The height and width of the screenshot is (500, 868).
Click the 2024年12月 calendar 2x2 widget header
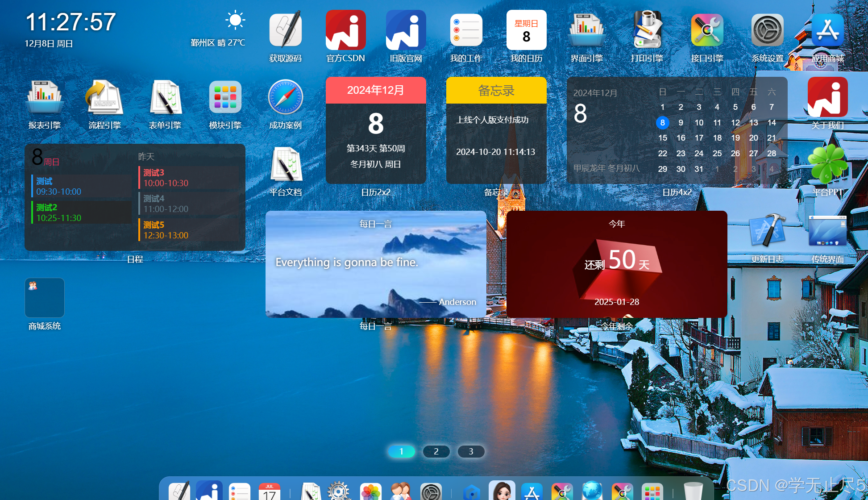[x=376, y=90]
